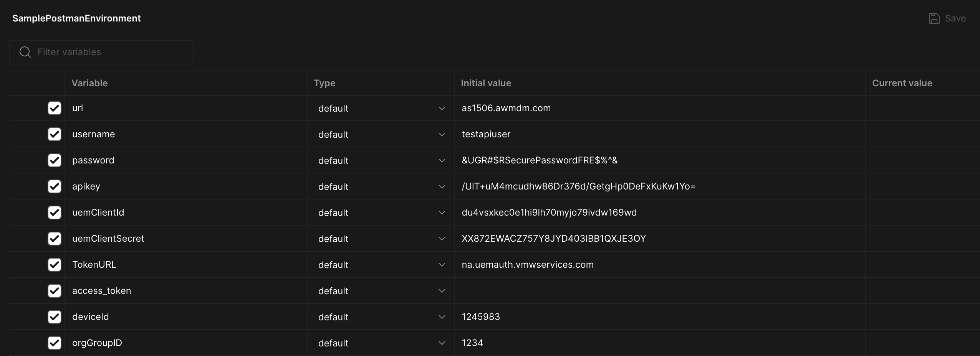
Task: Open the type dropdown for username
Action: click(381, 135)
